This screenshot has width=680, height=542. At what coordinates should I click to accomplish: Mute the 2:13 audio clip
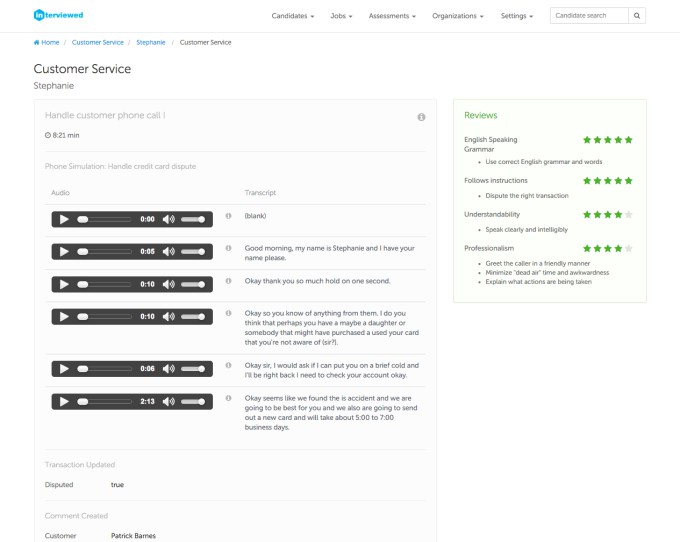[x=168, y=402]
